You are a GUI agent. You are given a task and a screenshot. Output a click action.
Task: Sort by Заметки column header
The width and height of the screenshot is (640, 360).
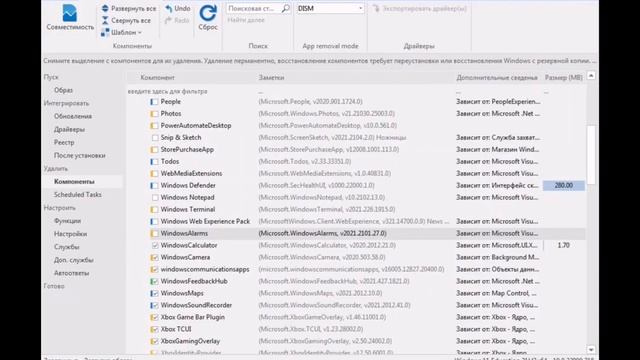[x=271, y=77]
